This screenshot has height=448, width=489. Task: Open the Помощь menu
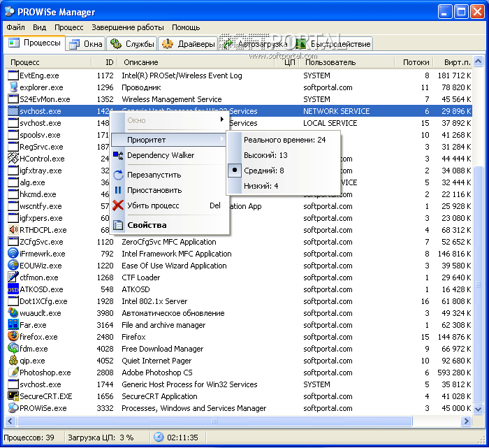tap(186, 27)
